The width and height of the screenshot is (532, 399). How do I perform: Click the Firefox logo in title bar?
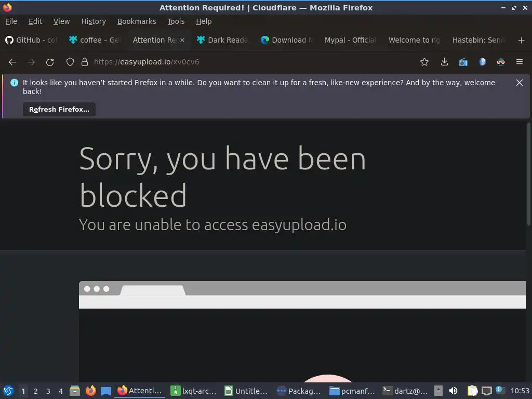(7, 7)
